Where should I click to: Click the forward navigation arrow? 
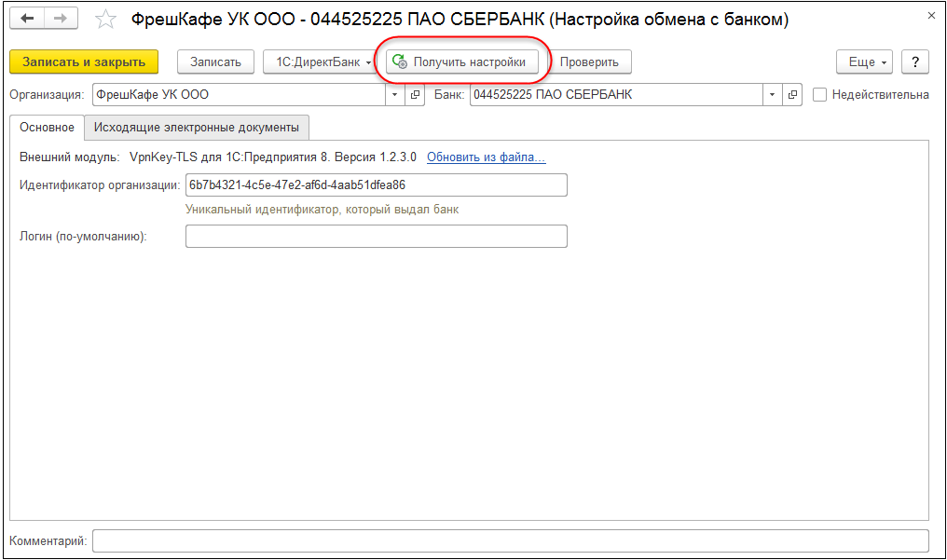(62, 19)
